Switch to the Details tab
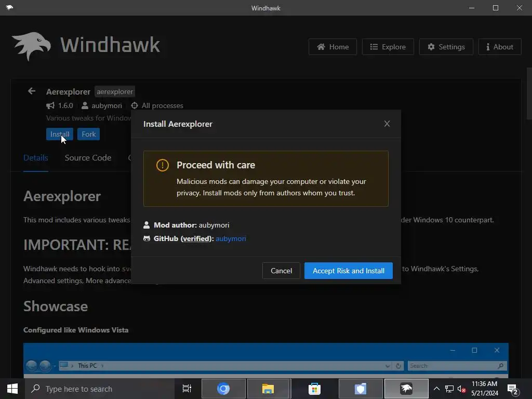Viewport: 532px width, 399px height. [x=36, y=158]
